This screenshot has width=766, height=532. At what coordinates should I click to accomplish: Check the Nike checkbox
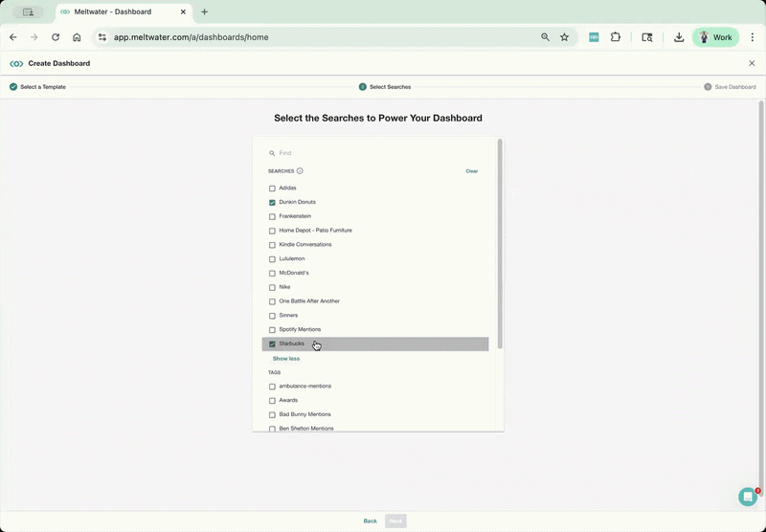272,287
